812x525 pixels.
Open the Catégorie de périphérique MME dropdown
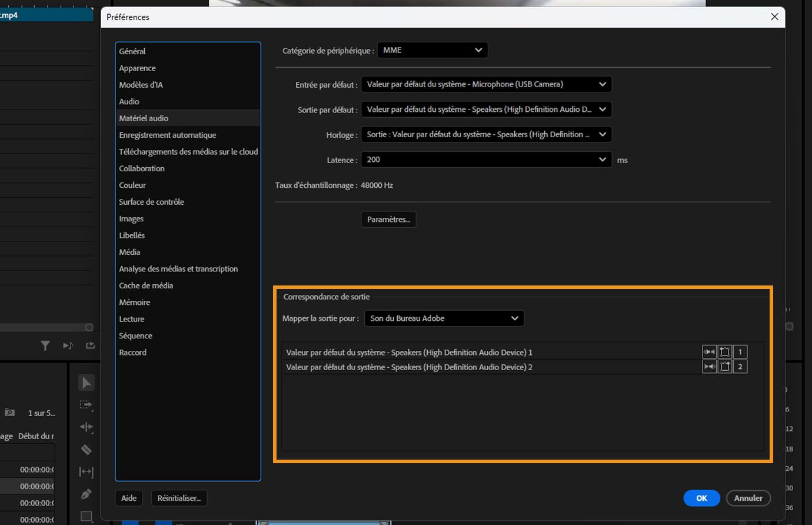pyautogui.click(x=432, y=50)
